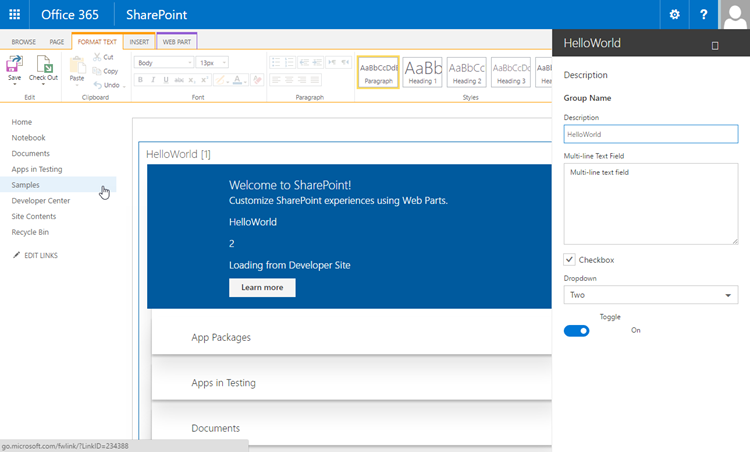Open the Home navigation link

coord(22,122)
